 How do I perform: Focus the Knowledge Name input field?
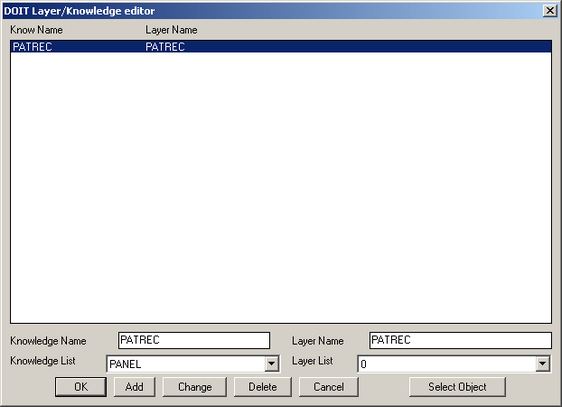click(x=194, y=340)
